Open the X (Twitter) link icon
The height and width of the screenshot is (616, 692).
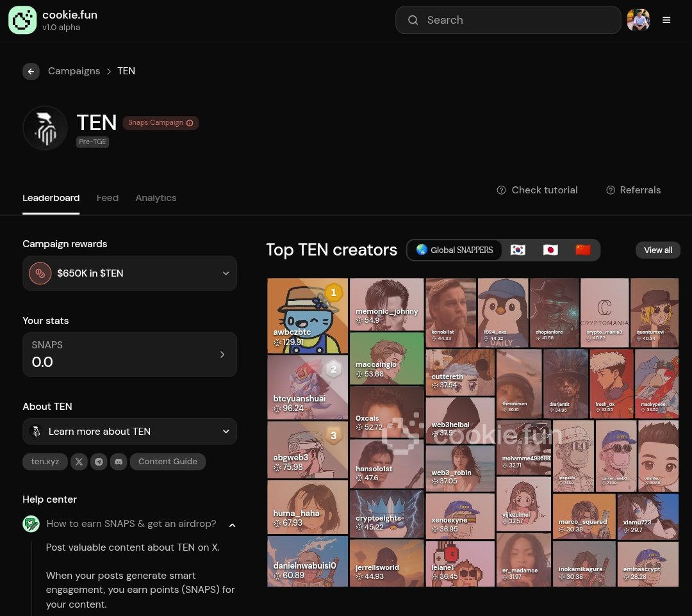point(79,462)
